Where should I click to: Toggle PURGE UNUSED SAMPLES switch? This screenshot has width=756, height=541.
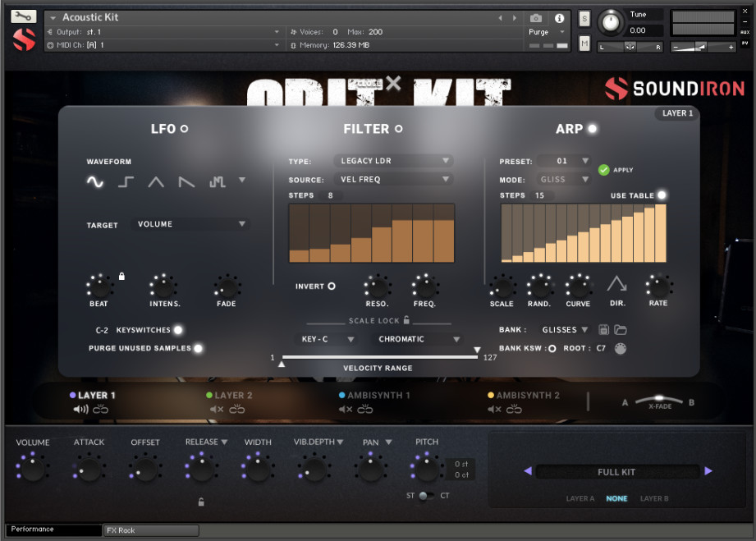[198, 348]
